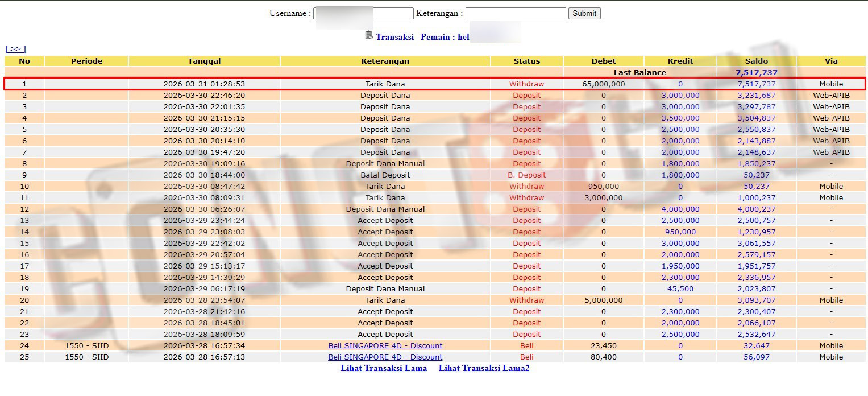The height and width of the screenshot is (396, 868).
Task: Click the Last Balance value 7,517,737
Action: pyautogui.click(x=756, y=72)
